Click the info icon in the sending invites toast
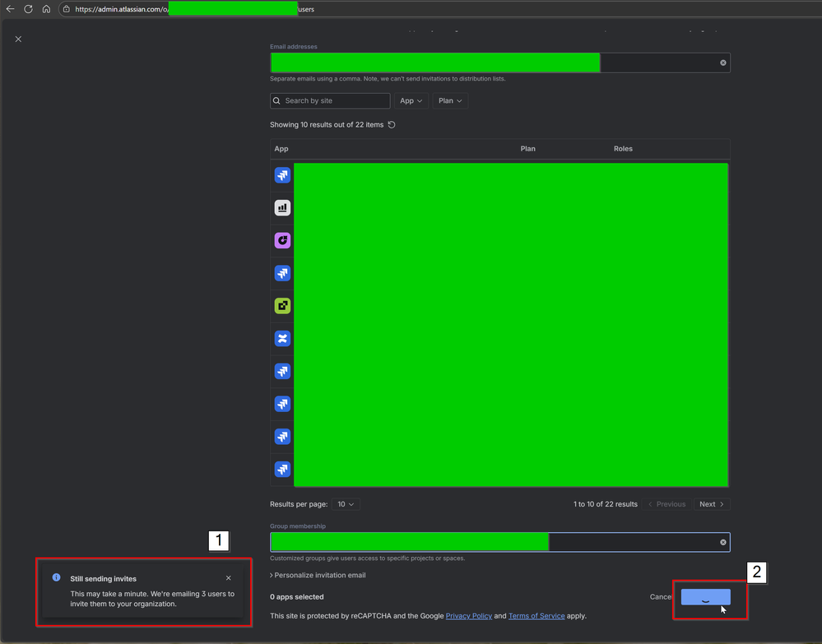Viewport: 822px width, 644px height. tap(56, 577)
